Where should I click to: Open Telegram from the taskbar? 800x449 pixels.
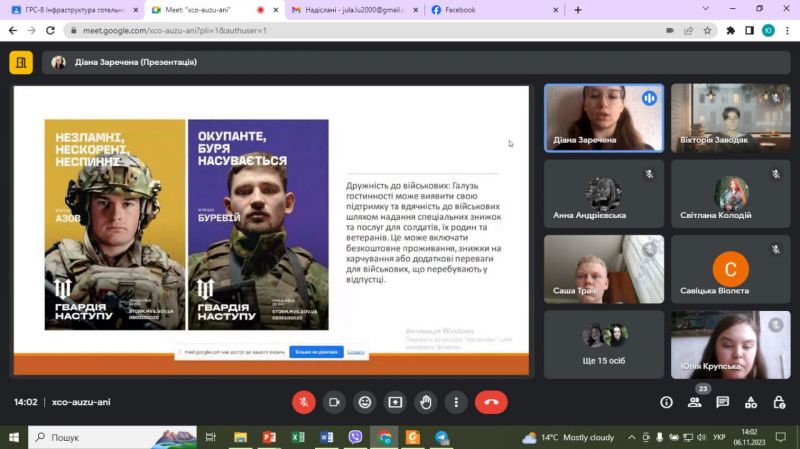tap(442, 437)
